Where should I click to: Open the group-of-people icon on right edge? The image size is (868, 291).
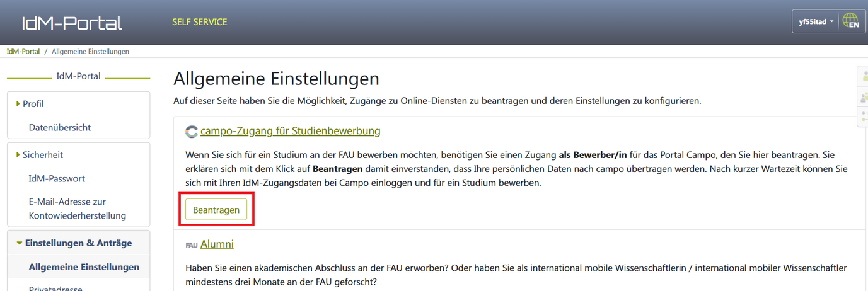click(x=863, y=97)
